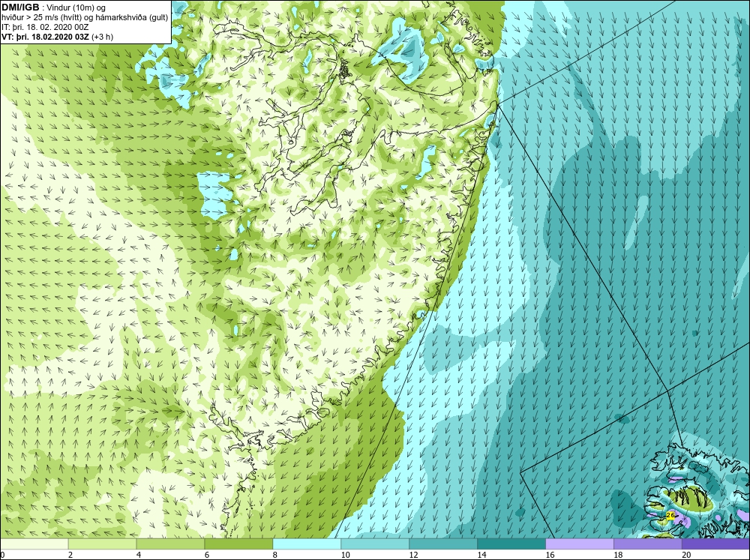Click the legend scale label 16
The height and width of the screenshot is (560, 750).
[x=550, y=555]
